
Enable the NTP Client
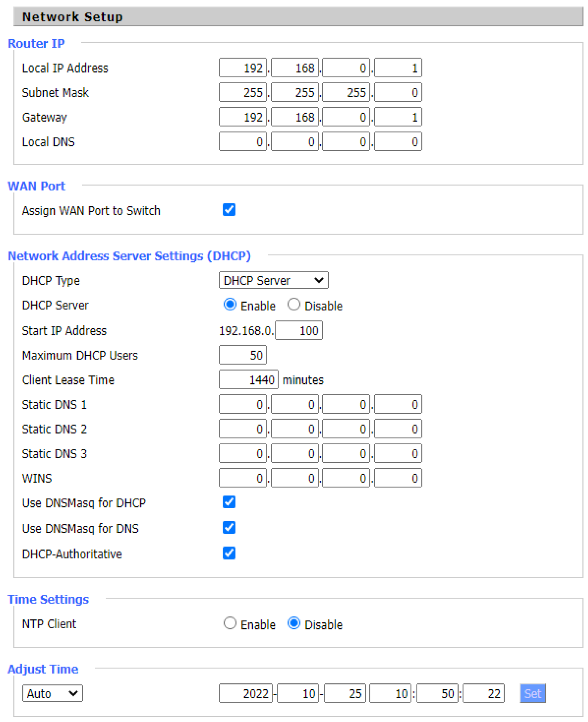coord(230,623)
